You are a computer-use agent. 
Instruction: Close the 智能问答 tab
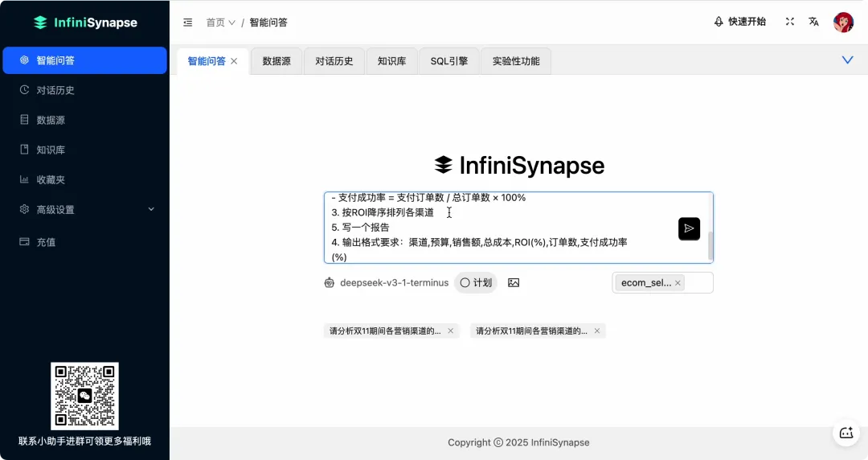[x=234, y=61]
